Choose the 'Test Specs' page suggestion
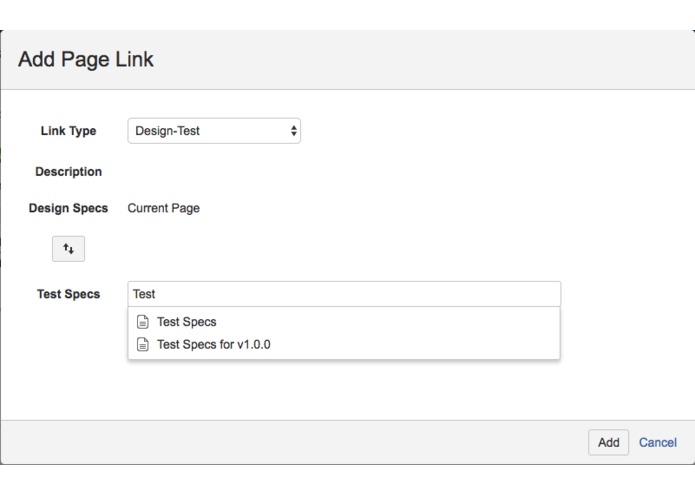The image size is (695, 494). (344, 322)
